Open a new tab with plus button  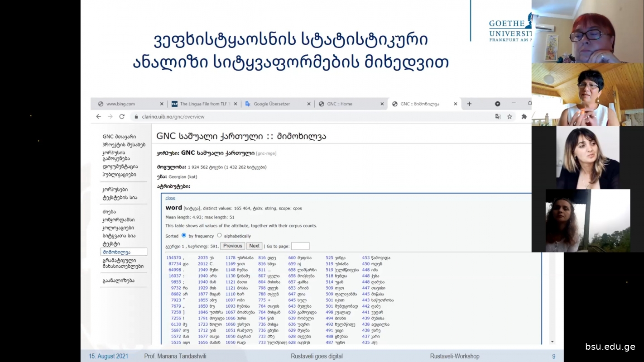coord(469,104)
